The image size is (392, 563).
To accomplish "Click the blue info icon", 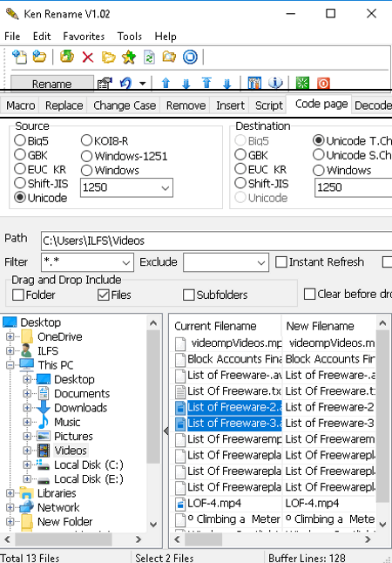I will [275, 84].
